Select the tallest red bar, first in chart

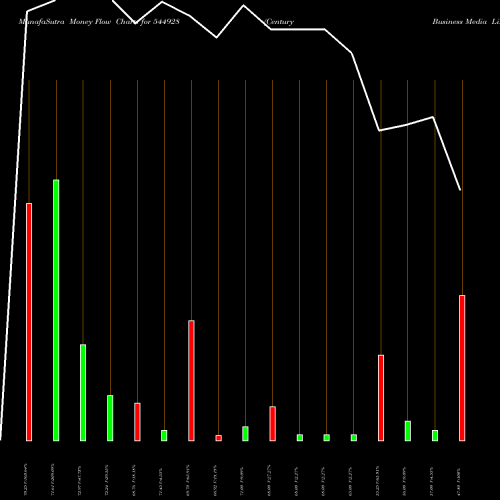pyautogui.click(x=29, y=322)
